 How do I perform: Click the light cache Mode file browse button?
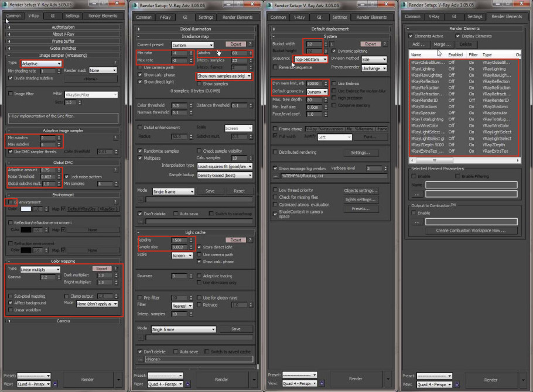(140, 338)
